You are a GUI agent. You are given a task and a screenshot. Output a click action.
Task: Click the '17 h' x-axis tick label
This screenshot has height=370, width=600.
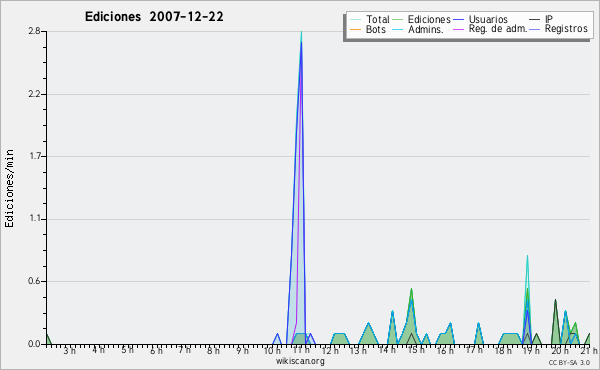pos(474,350)
